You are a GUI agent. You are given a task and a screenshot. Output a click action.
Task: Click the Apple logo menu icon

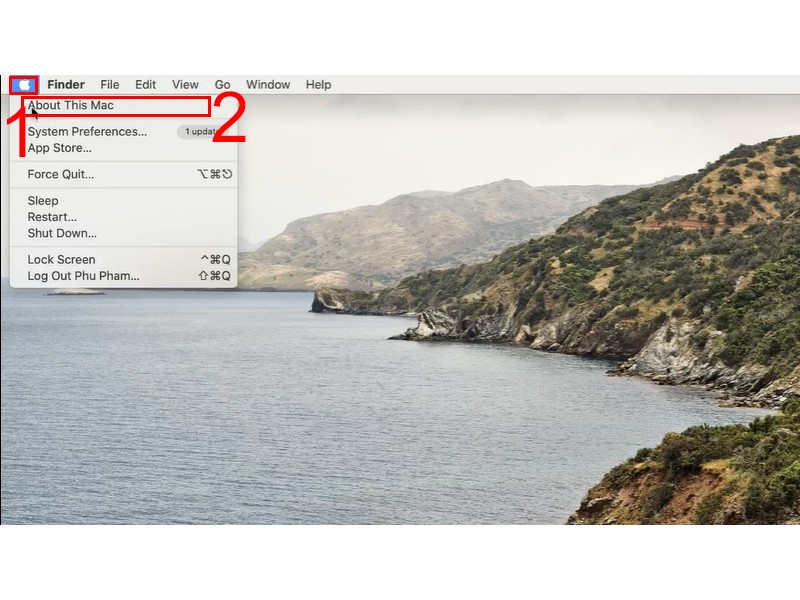point(24,85)
